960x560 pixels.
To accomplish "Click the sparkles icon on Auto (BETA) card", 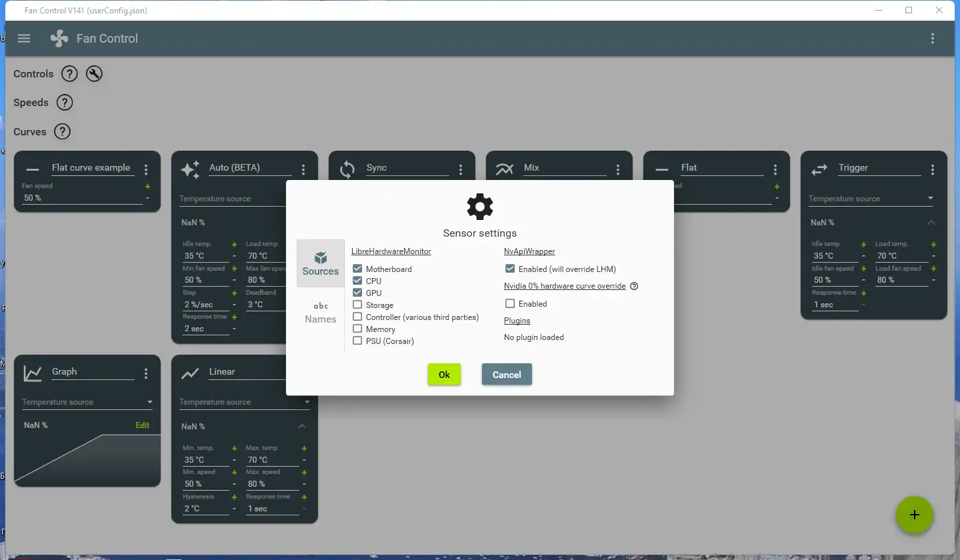I will 190,170.
